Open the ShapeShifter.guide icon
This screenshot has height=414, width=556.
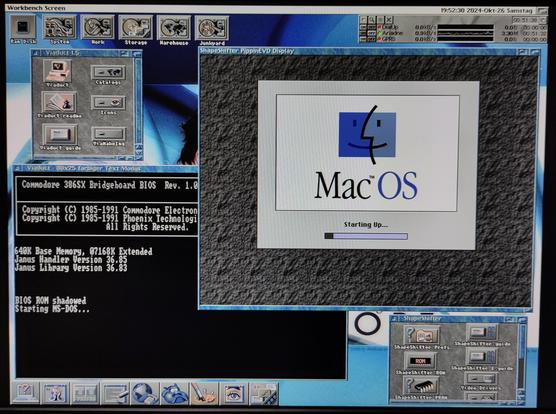(482, 333)
